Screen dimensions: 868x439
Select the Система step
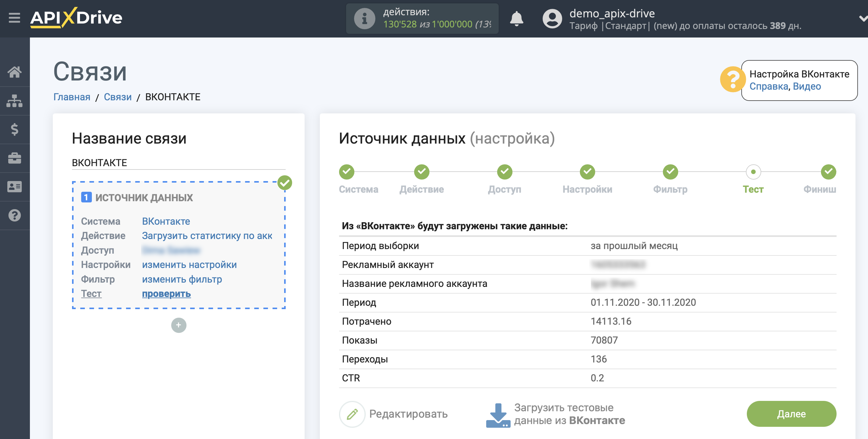tap(347, 172)
